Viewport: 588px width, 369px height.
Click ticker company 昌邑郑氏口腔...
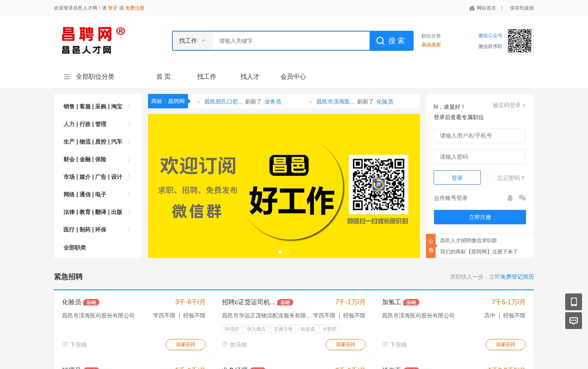[x=224, y=102]
